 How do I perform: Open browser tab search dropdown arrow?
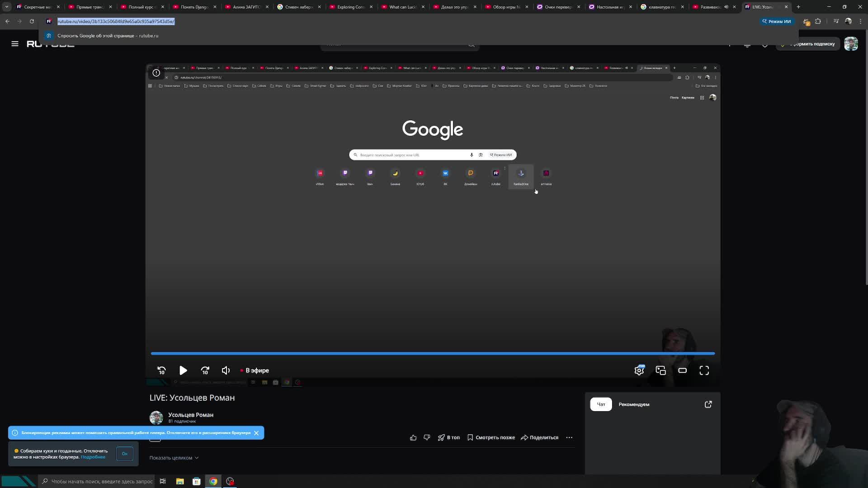point(7,7)
